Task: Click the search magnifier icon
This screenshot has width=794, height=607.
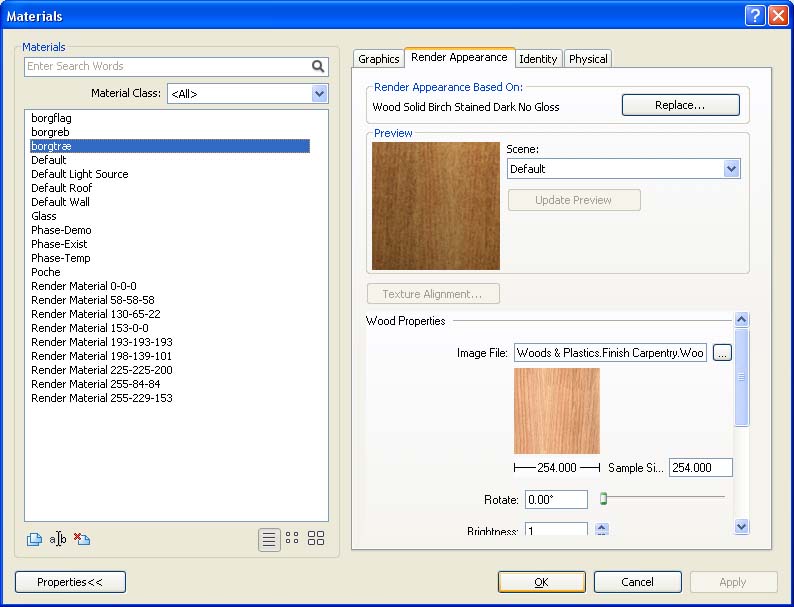Action: click(x=318, y=67)
